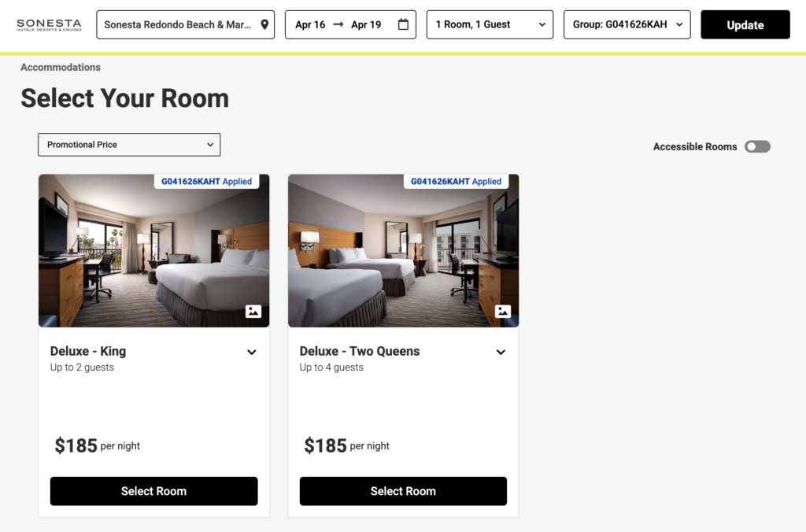Expand Deluxe - King details chevron

pos(252,352)
